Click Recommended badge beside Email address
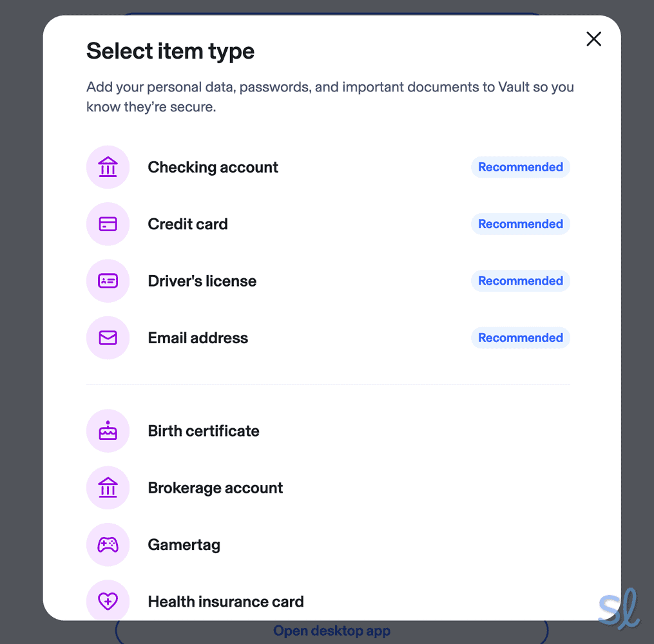The image size is (654, 644). click(520, 337)
